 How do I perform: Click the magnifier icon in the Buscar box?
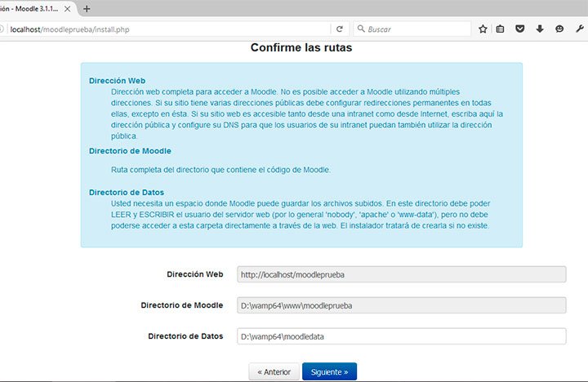360,29
